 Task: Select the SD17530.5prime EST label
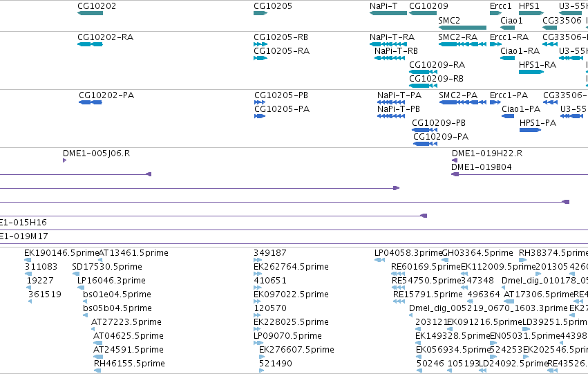107,267
